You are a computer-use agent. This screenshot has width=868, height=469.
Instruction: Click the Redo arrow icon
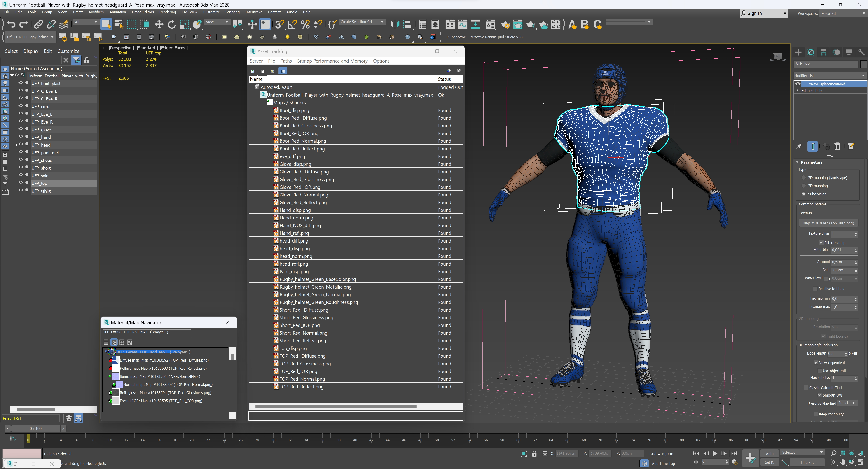[x=23, y=24]
